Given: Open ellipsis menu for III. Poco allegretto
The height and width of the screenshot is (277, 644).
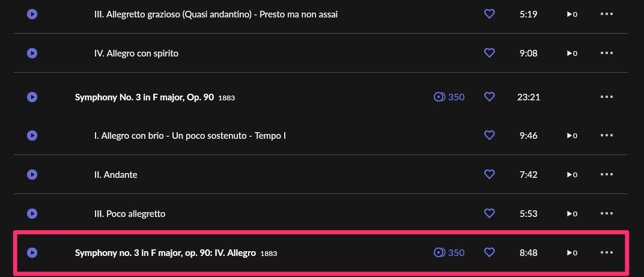Looking at the screenshot, I should 607,213.
